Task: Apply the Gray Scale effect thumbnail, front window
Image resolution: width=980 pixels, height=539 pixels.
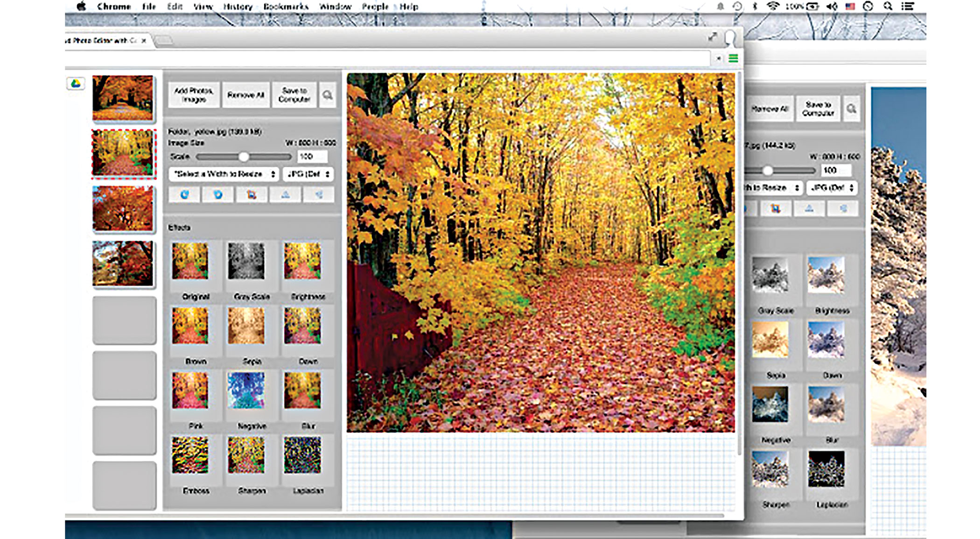Action: click(x=246, y=262)
